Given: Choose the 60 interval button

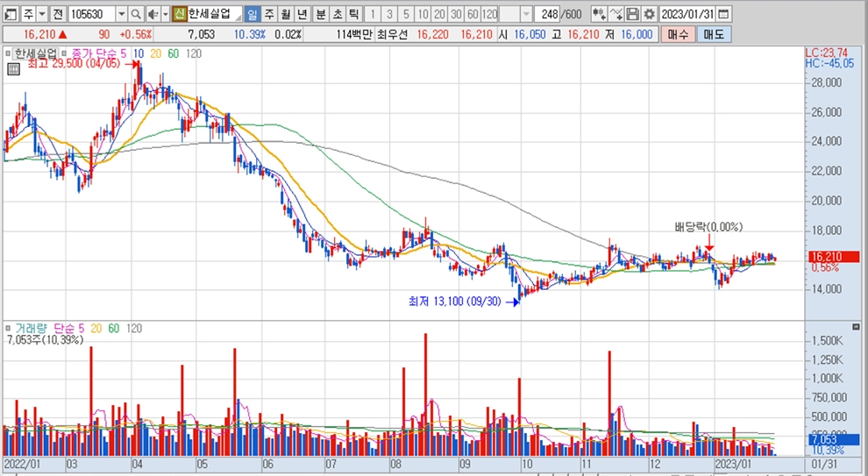Looking at the screenshot, I should pyautogui.click(x=473, y=14).
